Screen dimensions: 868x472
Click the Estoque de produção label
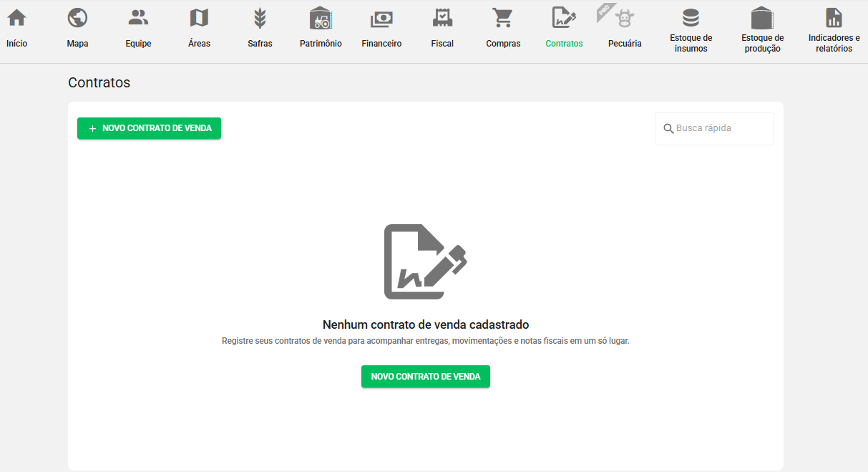click(x=762, y=44)
